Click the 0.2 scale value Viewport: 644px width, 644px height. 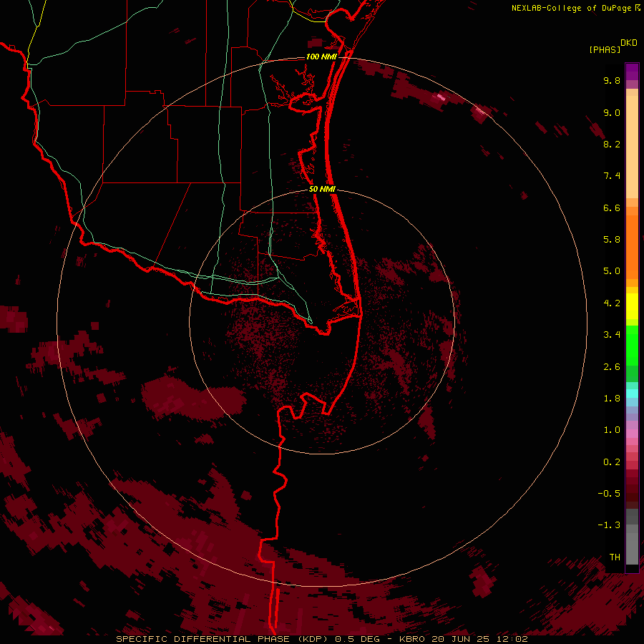[612, 462]
